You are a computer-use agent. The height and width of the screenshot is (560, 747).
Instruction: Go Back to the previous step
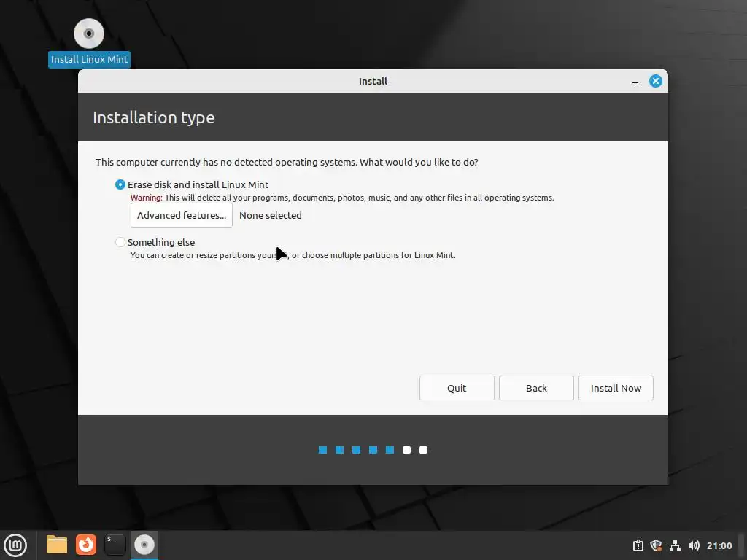click(x=536, y=388)
